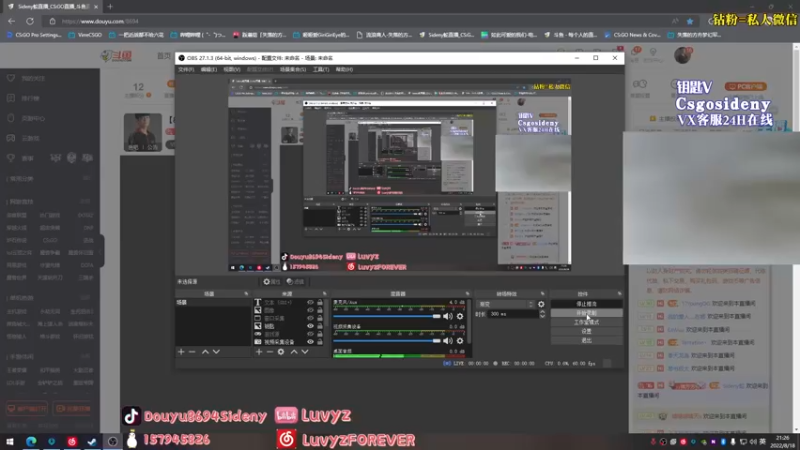Click the browser back arrow
This screenshot has height=450, width=800.
pos(11,21)
